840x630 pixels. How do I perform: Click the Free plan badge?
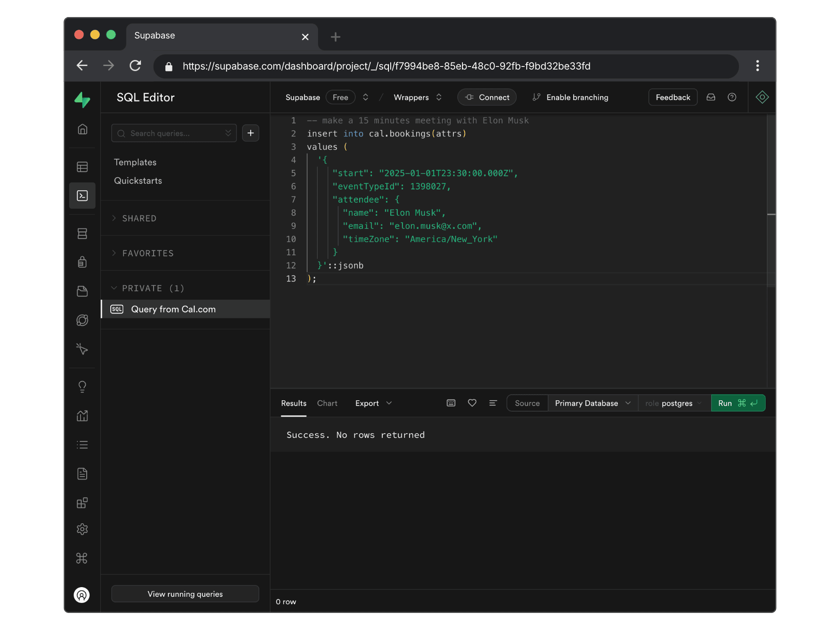(340, 97)
